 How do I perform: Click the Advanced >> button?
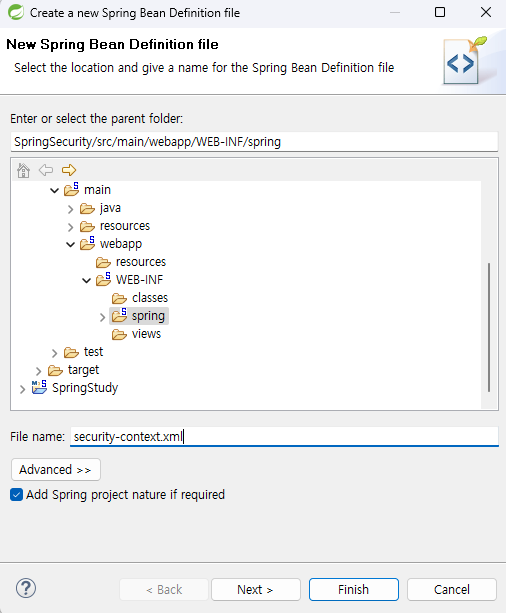coord(56,470)
